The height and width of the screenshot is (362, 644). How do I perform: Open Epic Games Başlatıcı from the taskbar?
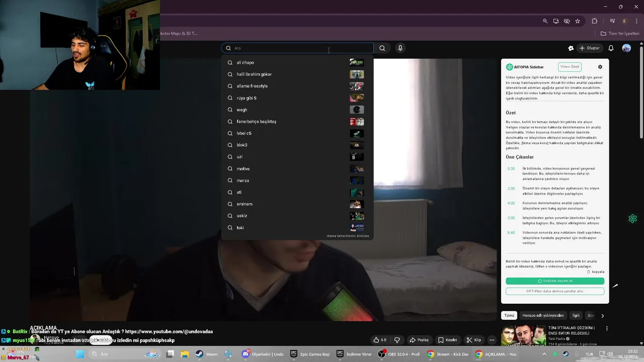(x=310, y=354)
